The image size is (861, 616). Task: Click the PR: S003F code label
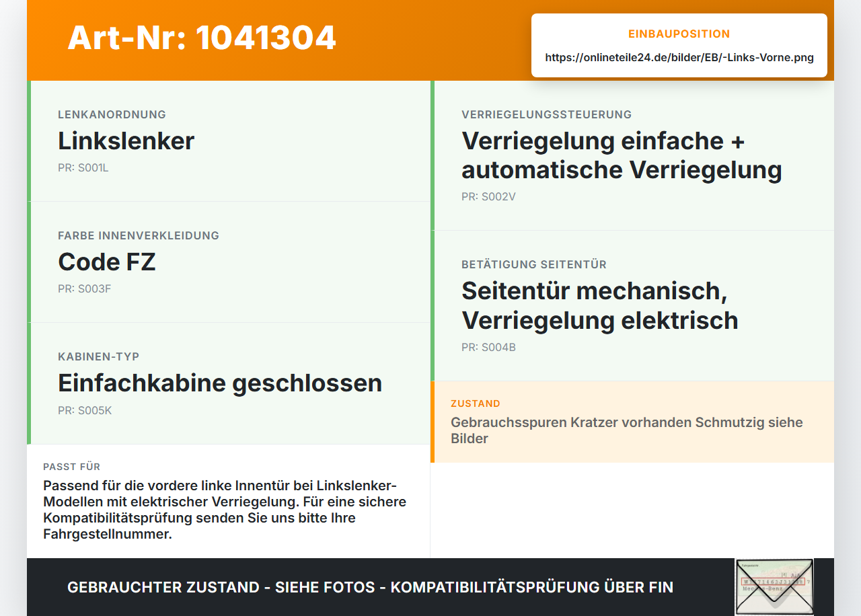[x=84, y=289]
